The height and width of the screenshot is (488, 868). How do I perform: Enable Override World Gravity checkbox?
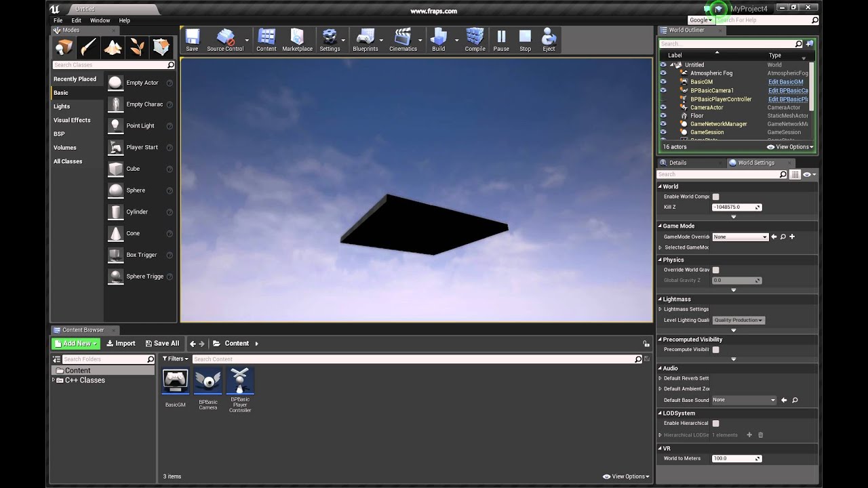point(715,270)
